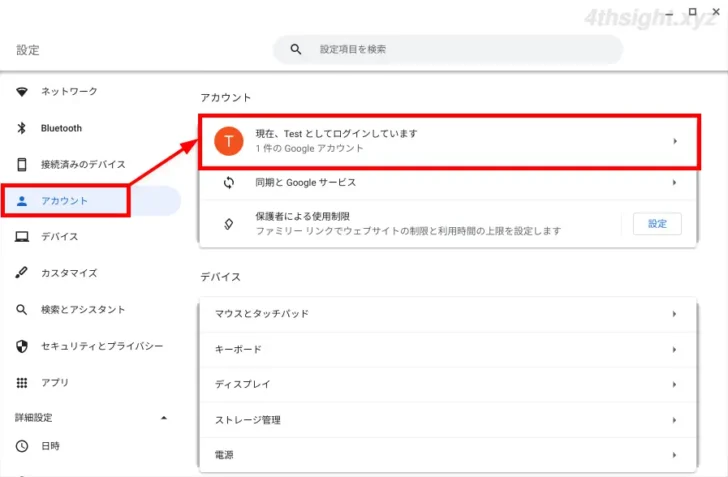The image size is (728, 477).
Task: Click the shield icon for セキュリティとプライバシー
Action: tap(22, 346)
